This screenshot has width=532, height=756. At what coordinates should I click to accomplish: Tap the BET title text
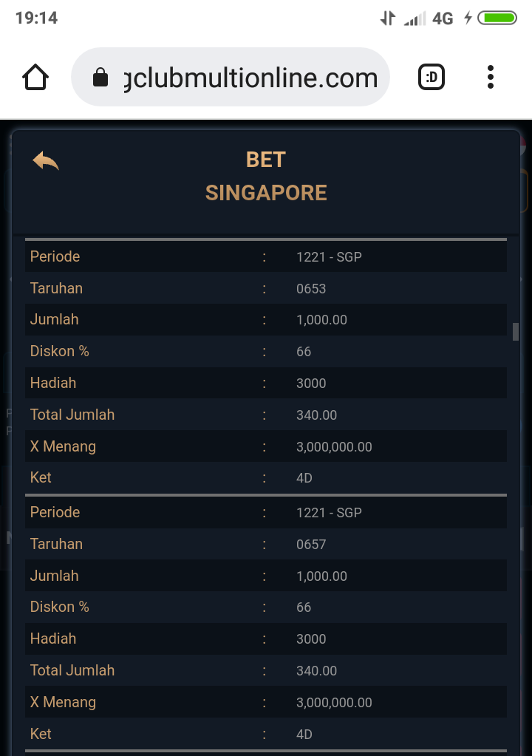pyautogui.click(x=266, y=160)
